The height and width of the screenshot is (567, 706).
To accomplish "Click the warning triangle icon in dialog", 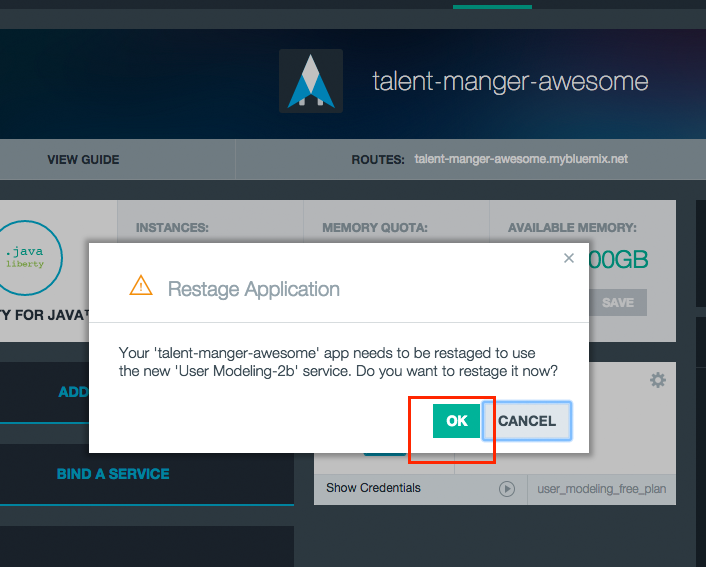I will coord(141,286).
